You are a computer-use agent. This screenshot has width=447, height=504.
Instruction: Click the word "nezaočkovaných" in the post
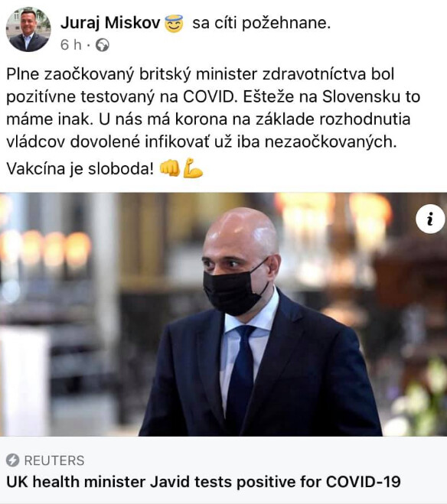pyautogui.click(x=331, y=142)
